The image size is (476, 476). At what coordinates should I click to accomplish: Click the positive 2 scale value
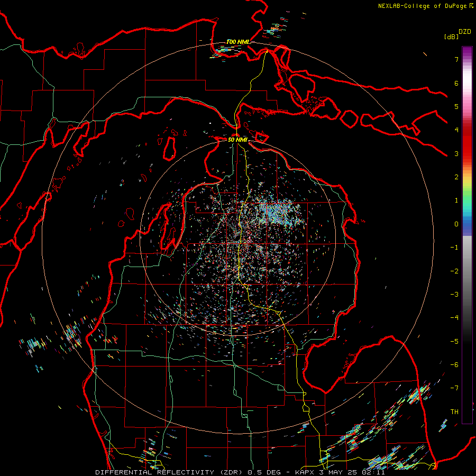pos(456,177)
